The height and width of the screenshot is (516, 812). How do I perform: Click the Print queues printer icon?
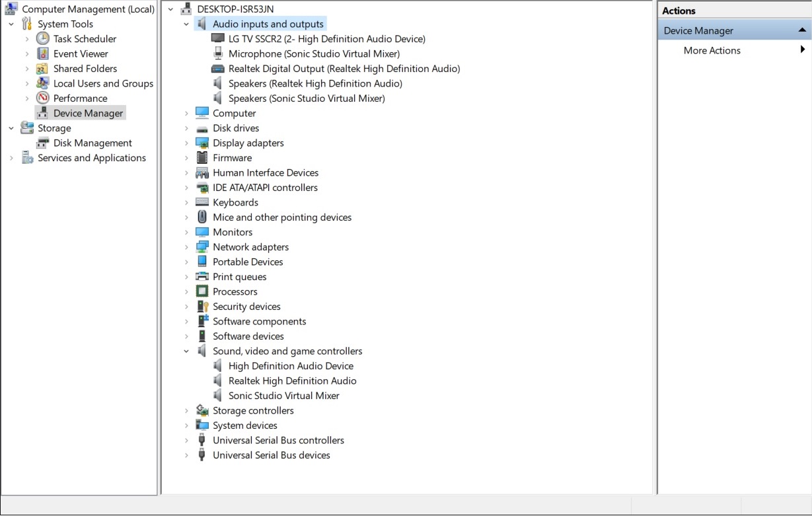point(202,277)
